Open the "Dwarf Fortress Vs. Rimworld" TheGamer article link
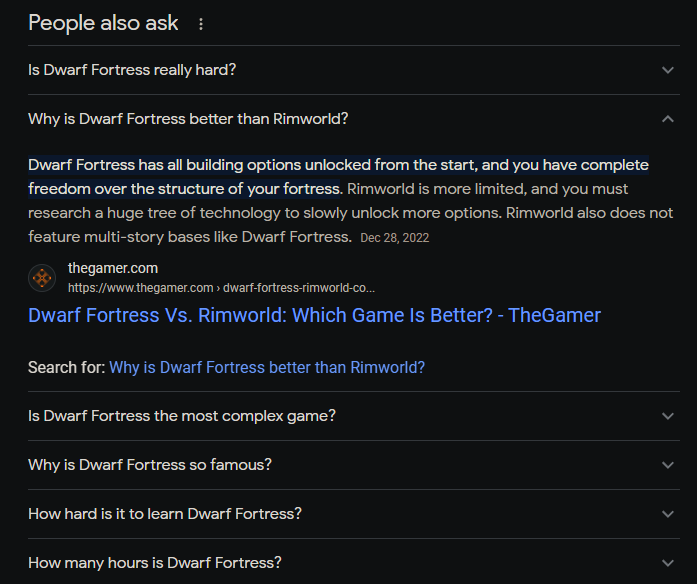Image resolution: width=697 pixels, height=584 pixels. (x=314, y=315)
